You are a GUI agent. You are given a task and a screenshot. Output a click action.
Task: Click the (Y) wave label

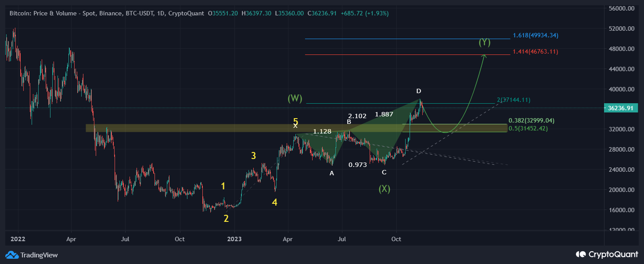point(484,43)
